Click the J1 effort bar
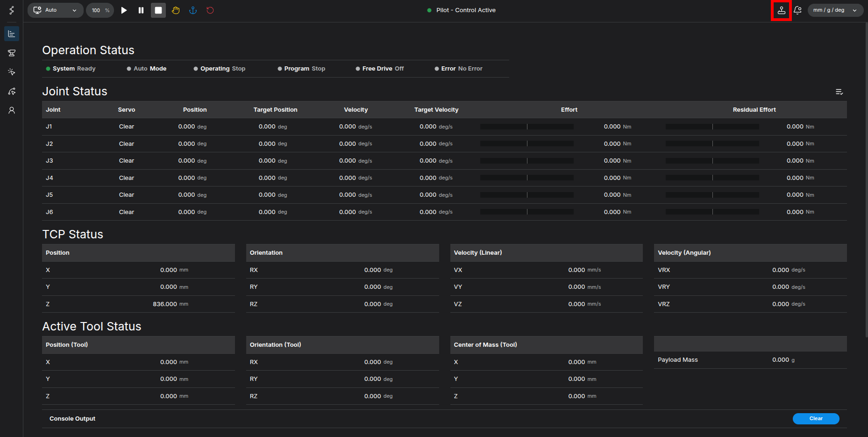868x437 pixels. click(x=526, y=127)
